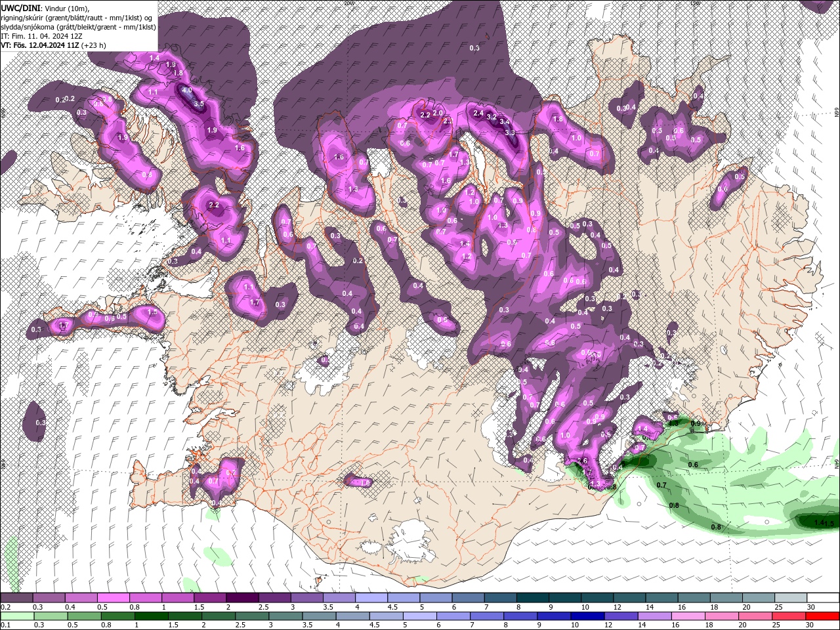
Task: Click the "Vindur (10m)" text in header
Action: pos(66,8)
